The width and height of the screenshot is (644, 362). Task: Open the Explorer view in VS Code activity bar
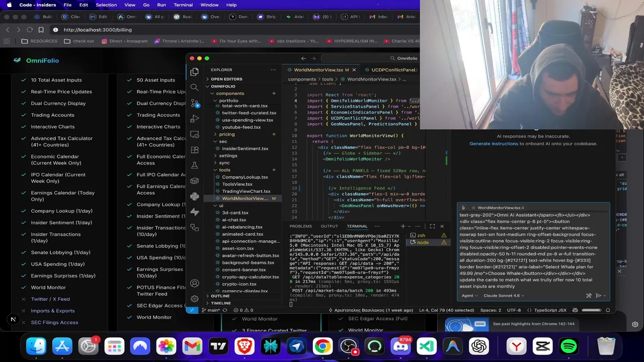[x=195, y=72]
